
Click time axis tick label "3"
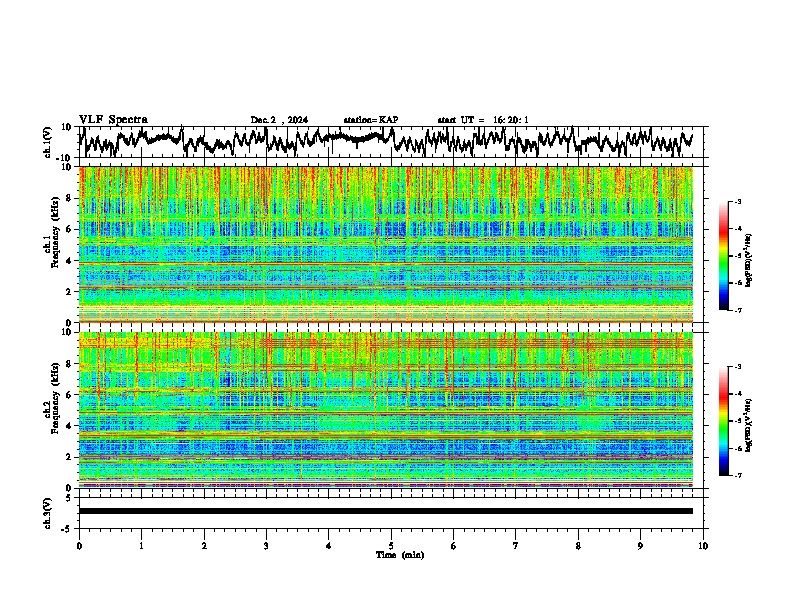266,546
